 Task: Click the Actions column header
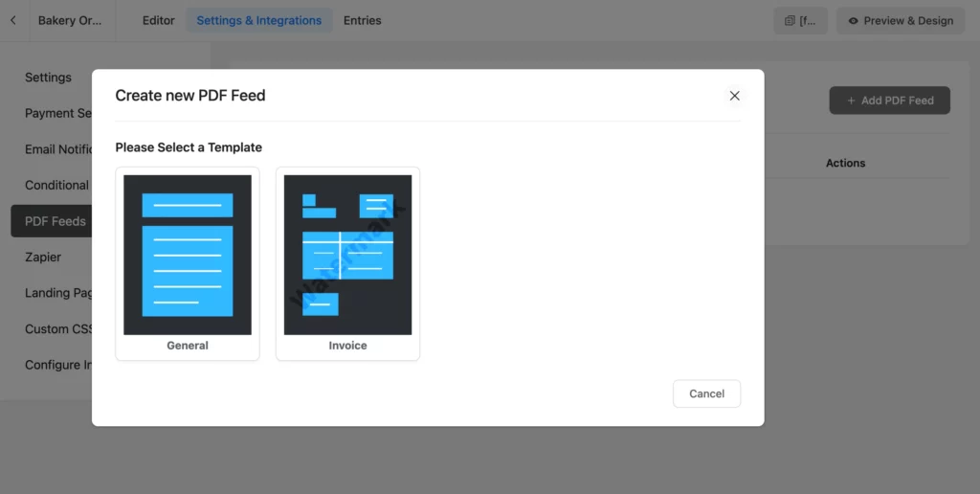click(845, 163)
